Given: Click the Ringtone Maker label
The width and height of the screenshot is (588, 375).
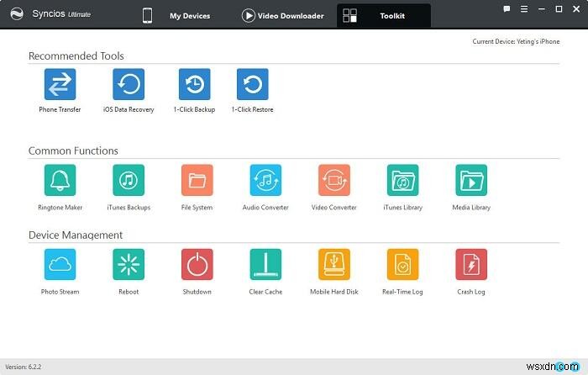Looking at the screenshot, I should [x=60, y=207].
